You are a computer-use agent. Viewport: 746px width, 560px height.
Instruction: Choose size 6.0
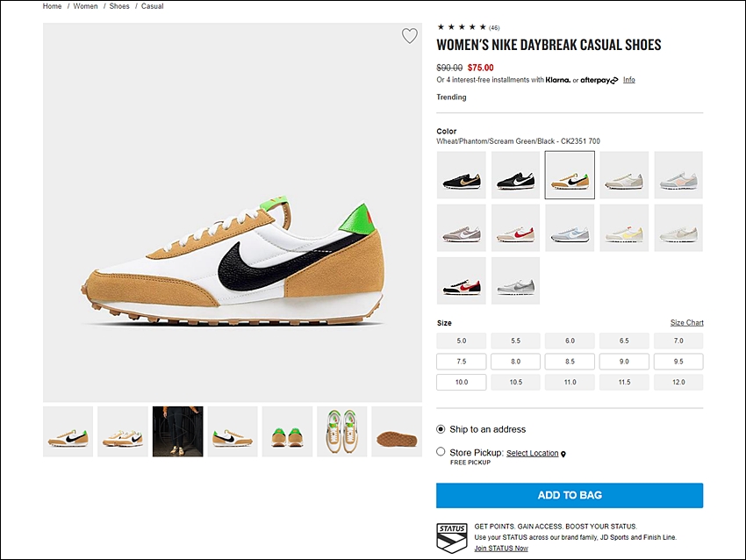point(570,341)
